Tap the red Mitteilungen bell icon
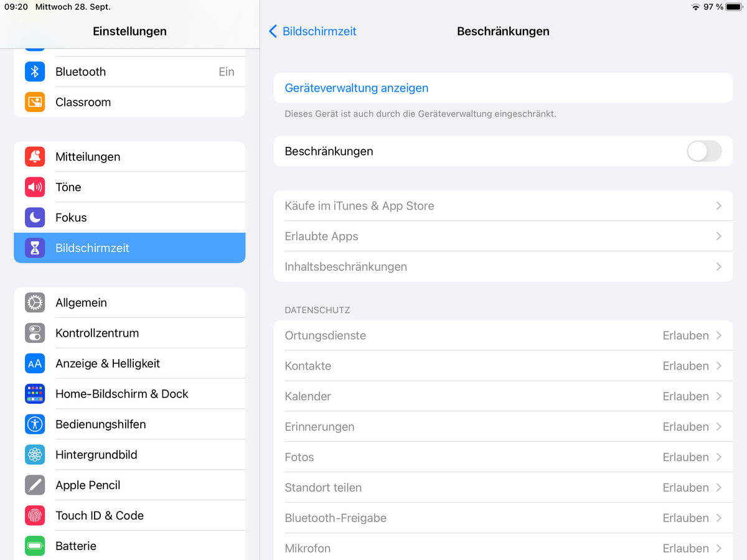This screenshot has width=747, height=560. pyautogui.click(x=35, y=157)
